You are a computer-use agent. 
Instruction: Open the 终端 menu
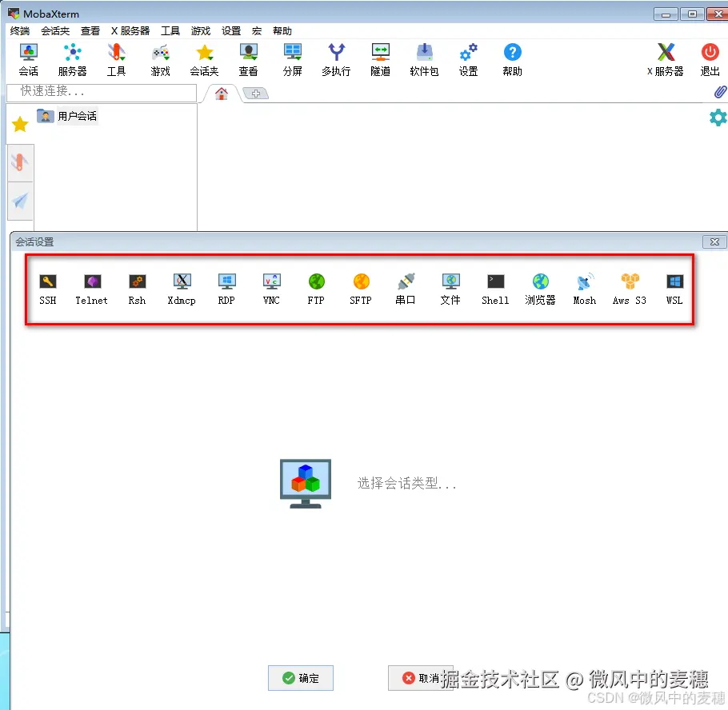[20, 31]
